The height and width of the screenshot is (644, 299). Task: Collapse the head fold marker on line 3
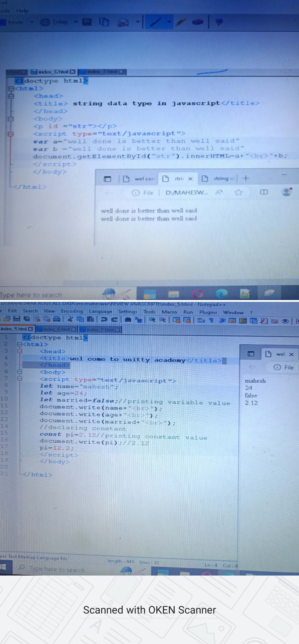(x=20, y=351)
